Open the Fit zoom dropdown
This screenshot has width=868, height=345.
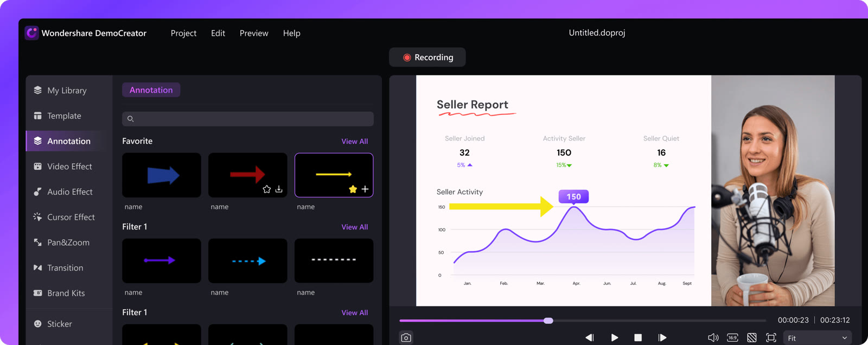point(817,338)
